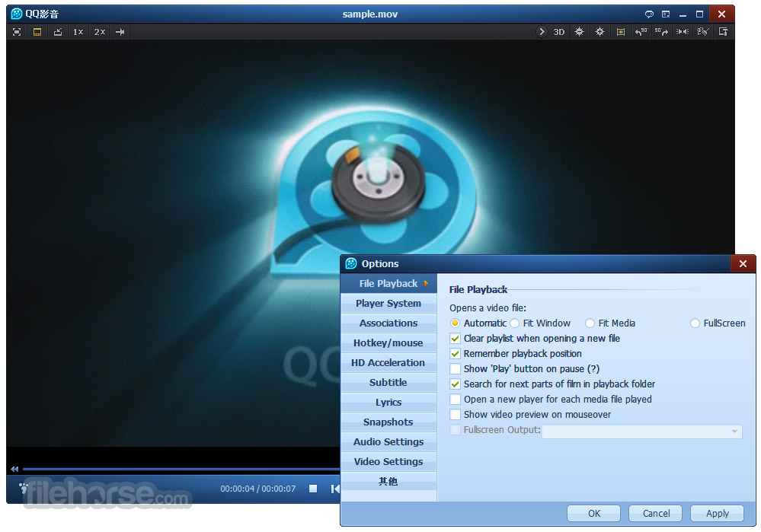Enable Show 'Play' button on pause
This screenshot has width=761, height=532.
(456, 369)
